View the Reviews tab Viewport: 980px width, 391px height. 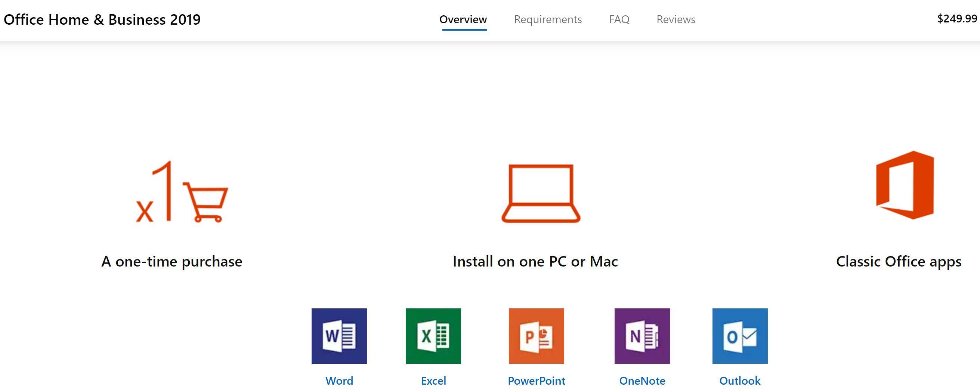click(x=676, y=19)
